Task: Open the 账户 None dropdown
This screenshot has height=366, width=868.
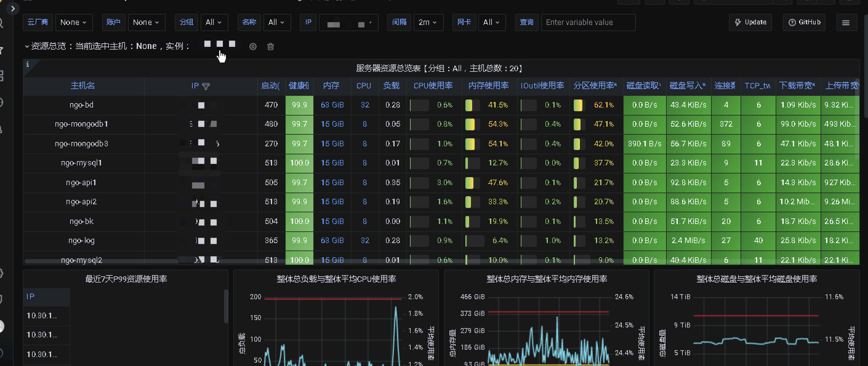Action: point(146,22)
